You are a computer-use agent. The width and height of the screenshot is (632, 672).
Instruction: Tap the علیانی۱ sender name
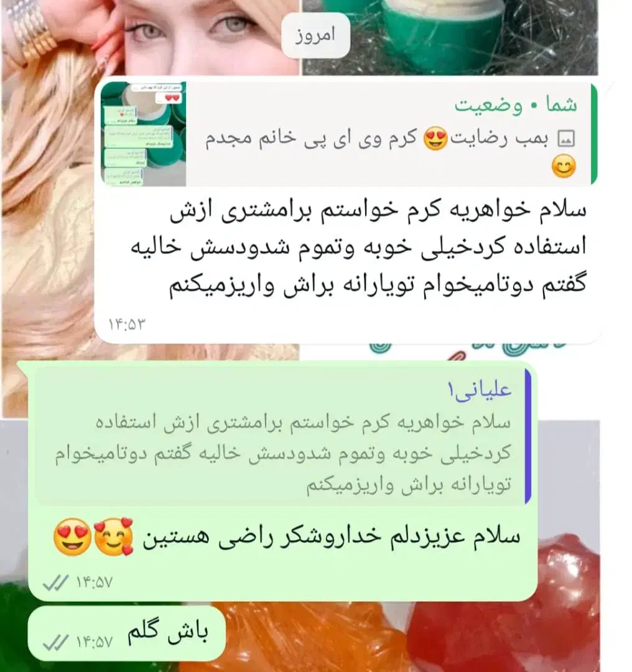click(480, 390)
